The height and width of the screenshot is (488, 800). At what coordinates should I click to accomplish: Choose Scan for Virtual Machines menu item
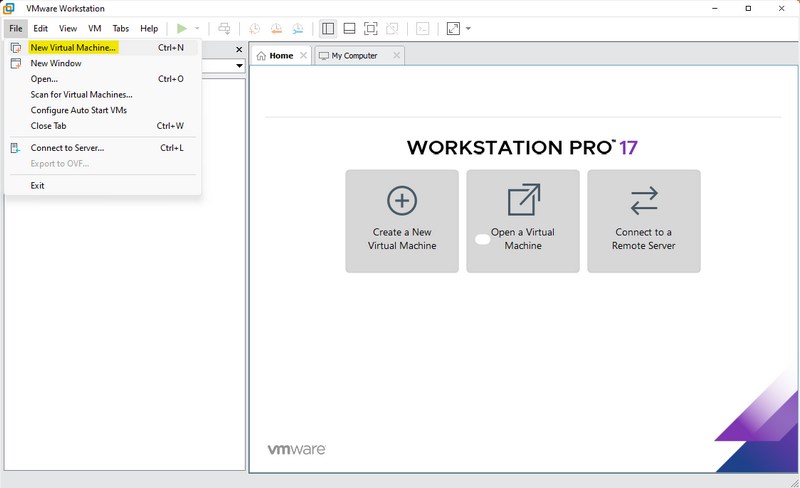point(81,94)
